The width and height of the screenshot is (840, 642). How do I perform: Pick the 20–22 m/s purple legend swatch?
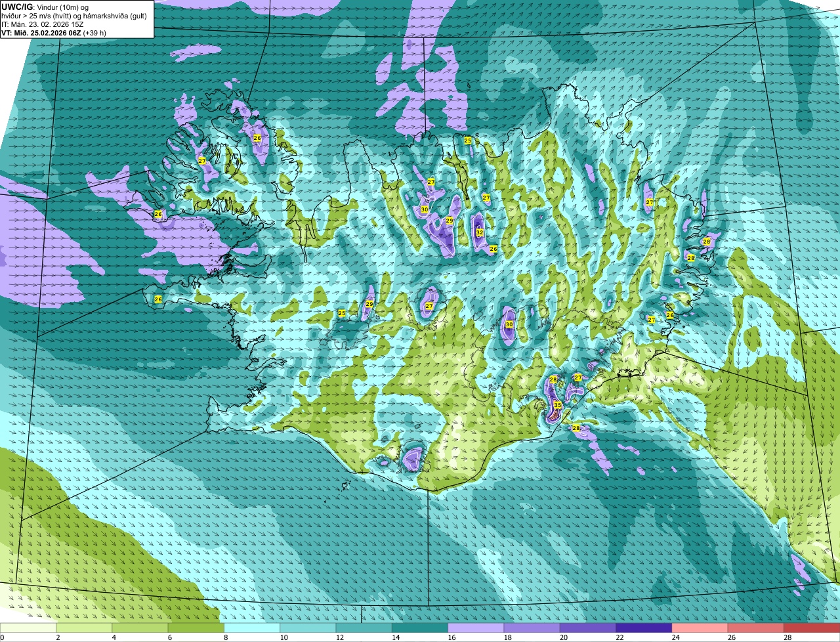[x=588, y=628]
